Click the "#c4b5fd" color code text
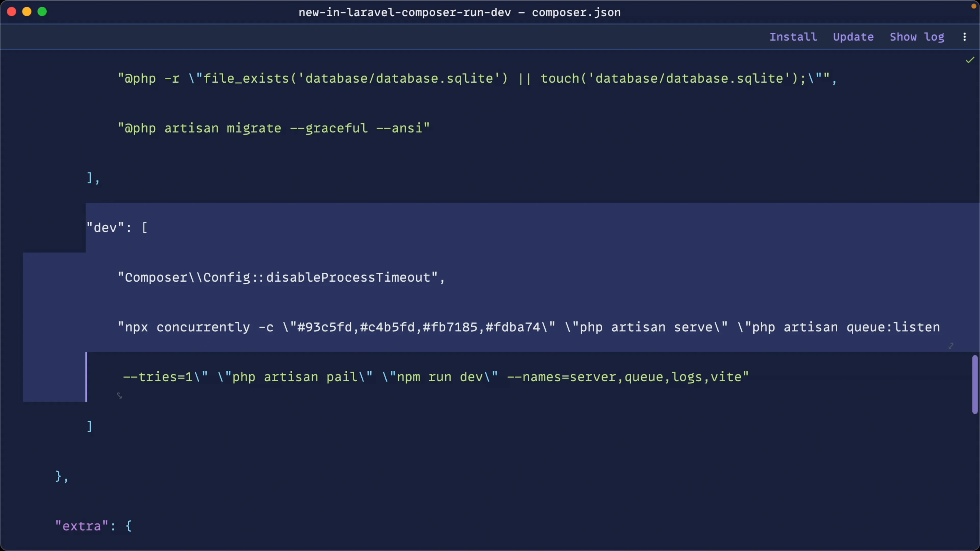Screen dimensions: 980x551 [387, 327]
